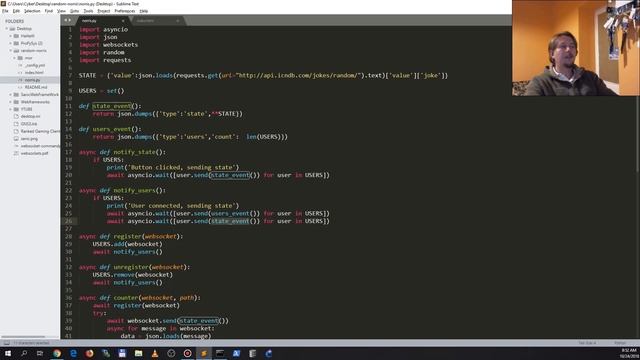The width and height of the screenshot is (640, 360).
Task: Click the editor vertical scrollbar
Action: pos(638,135)
